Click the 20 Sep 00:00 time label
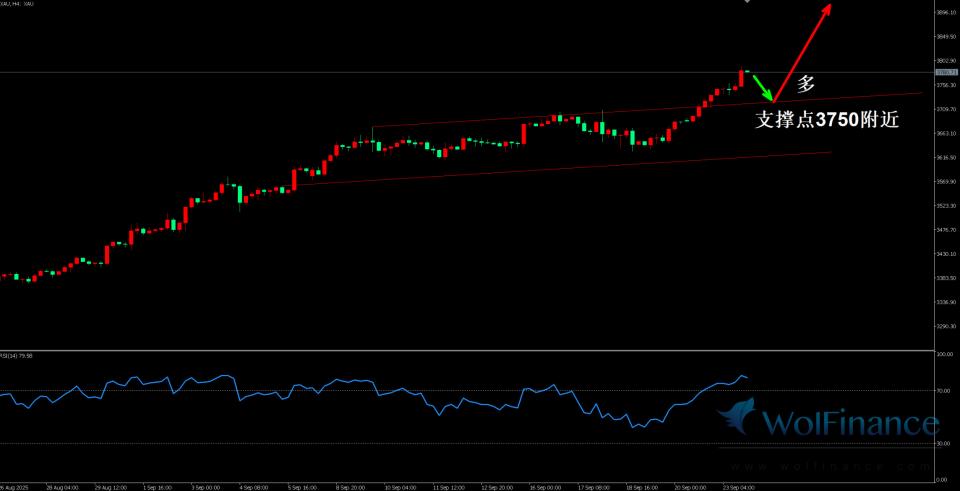 [x=689, y=488]
